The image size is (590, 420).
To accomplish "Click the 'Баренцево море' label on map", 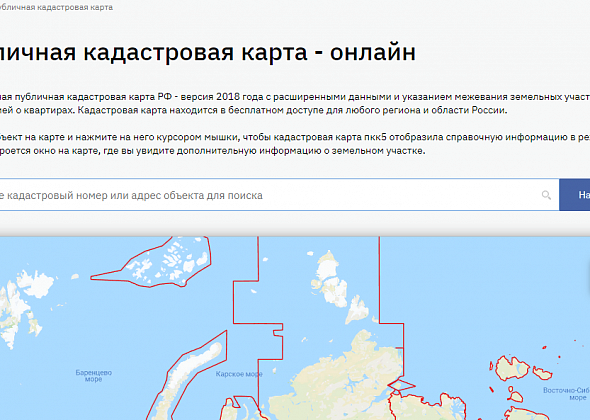I will point(94,376).
